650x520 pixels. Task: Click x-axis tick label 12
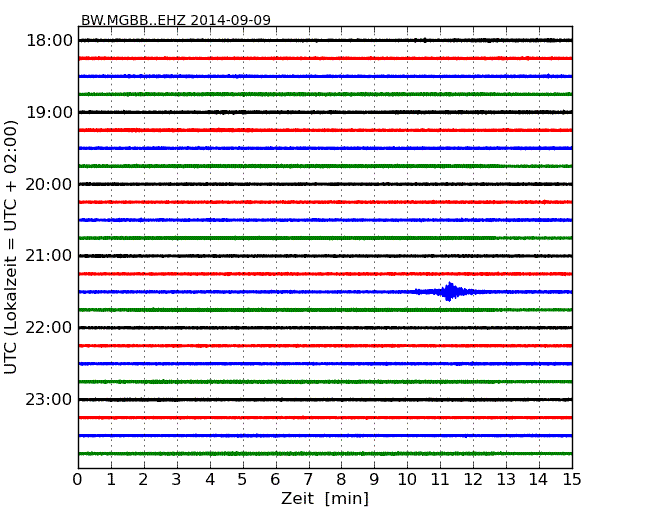pyautogui.click(x=473, y=479)
